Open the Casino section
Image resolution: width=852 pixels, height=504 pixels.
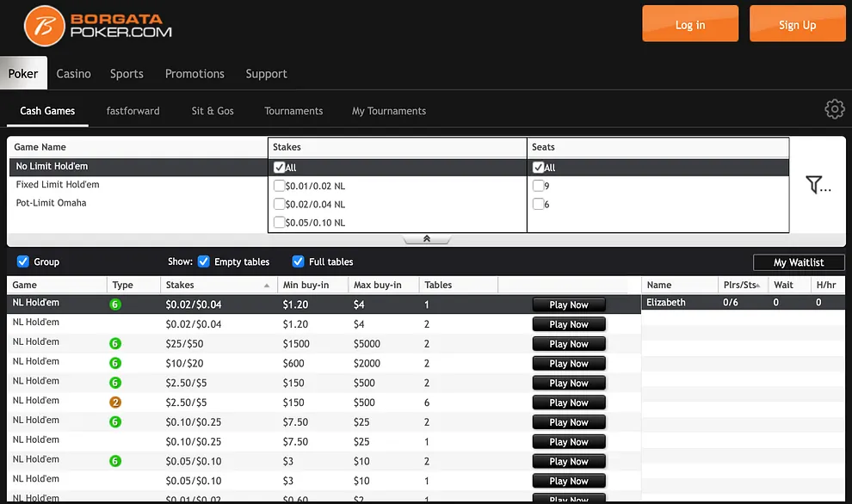tap(73, 73)
